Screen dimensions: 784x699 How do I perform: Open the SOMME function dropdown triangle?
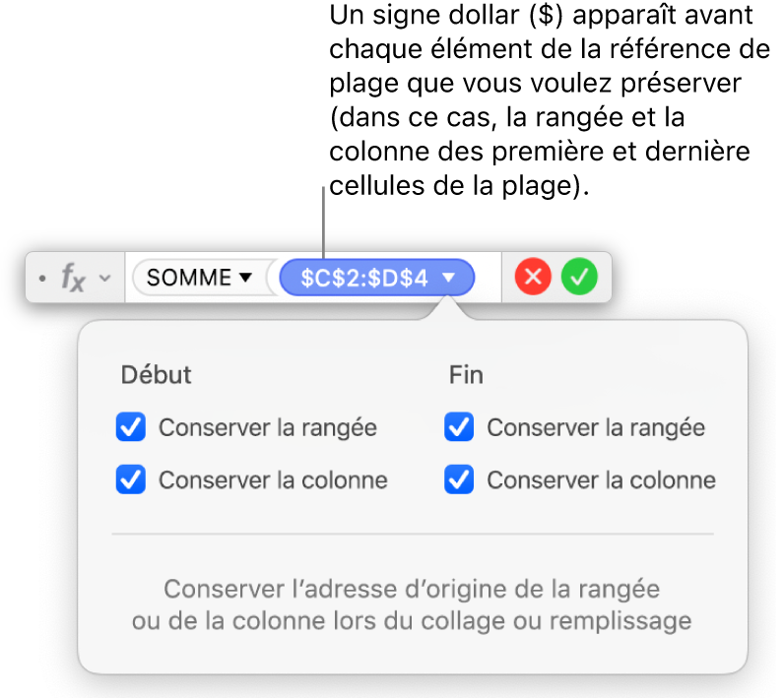pos(244,279)
